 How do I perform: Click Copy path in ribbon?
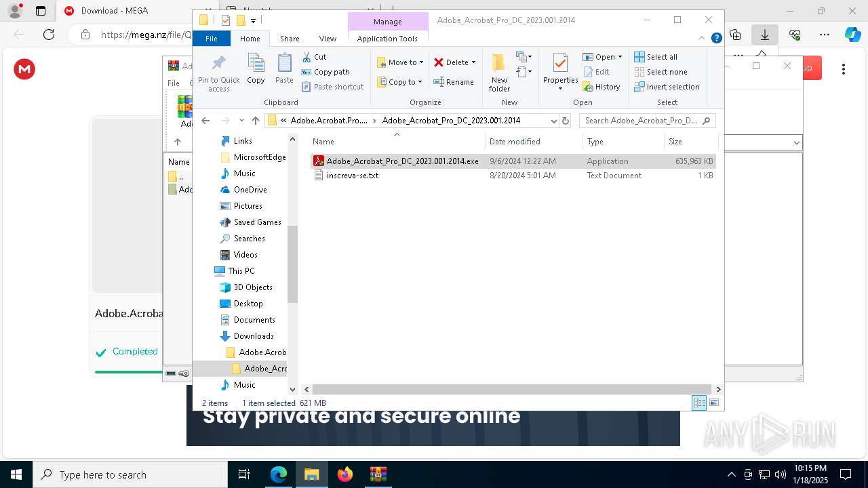(325, 72)
